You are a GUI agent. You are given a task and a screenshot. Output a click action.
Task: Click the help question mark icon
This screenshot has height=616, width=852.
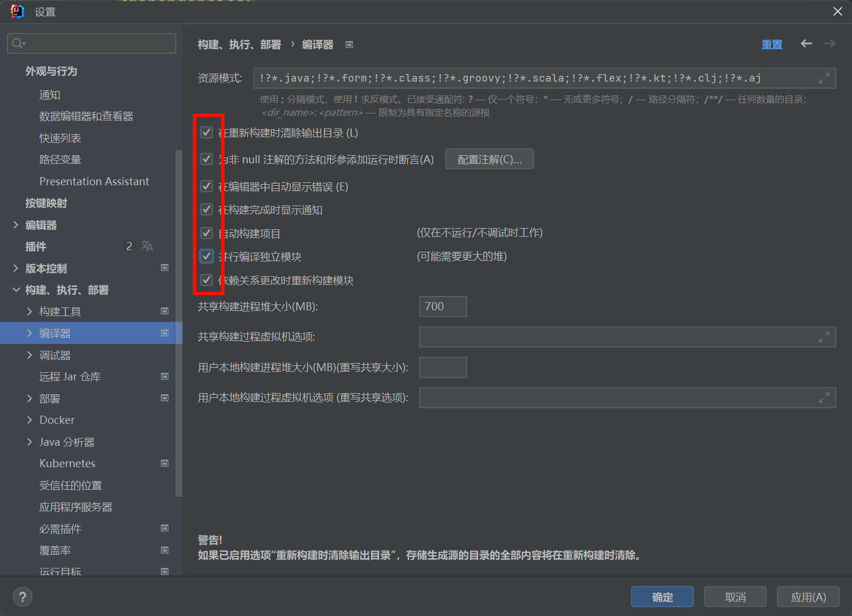click(x=23, y=597)
